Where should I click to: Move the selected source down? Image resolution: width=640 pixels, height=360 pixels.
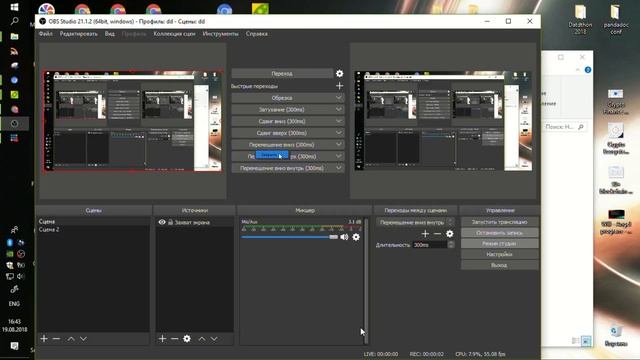(x=214, y=339)
